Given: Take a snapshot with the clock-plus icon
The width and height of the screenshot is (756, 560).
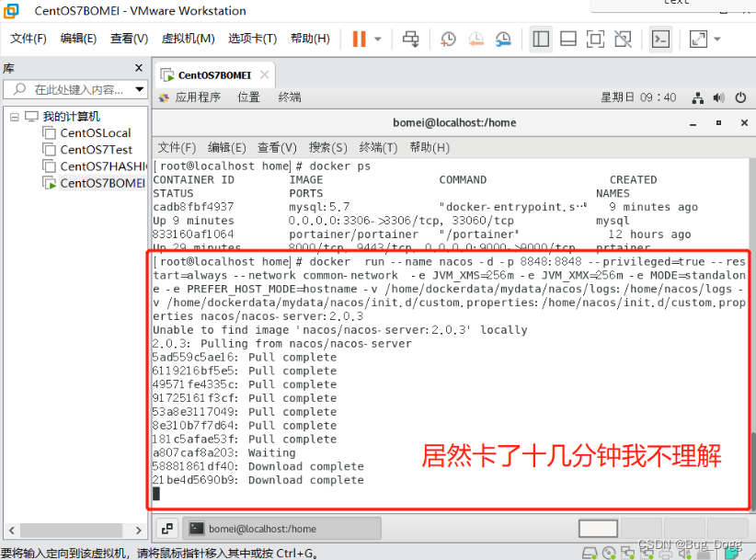Looking at the screenshot, I should point(448,39).
